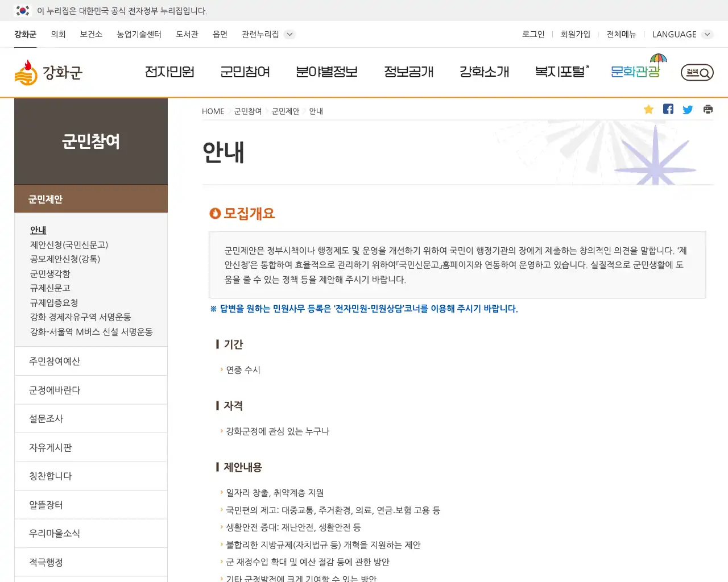Open the 군민참여 navigation menu
The height and width of the screenshot is (582, 728).
[x=245, y=72]
